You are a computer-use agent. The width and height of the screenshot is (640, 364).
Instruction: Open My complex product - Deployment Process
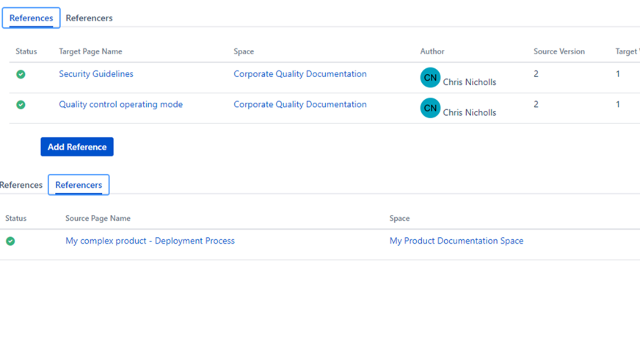tap(150, 241)
